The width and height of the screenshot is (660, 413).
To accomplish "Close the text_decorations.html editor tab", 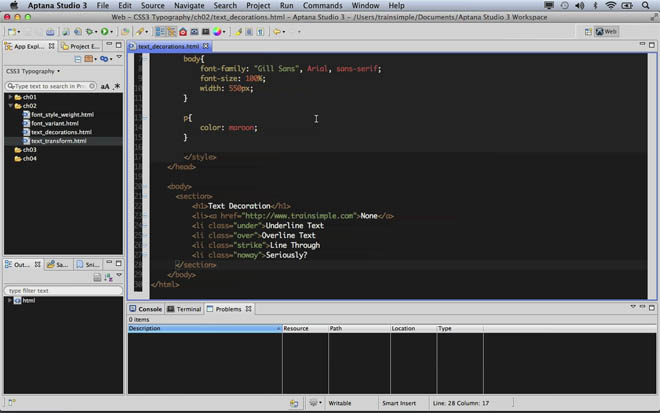I will click(x=205, y=46).
